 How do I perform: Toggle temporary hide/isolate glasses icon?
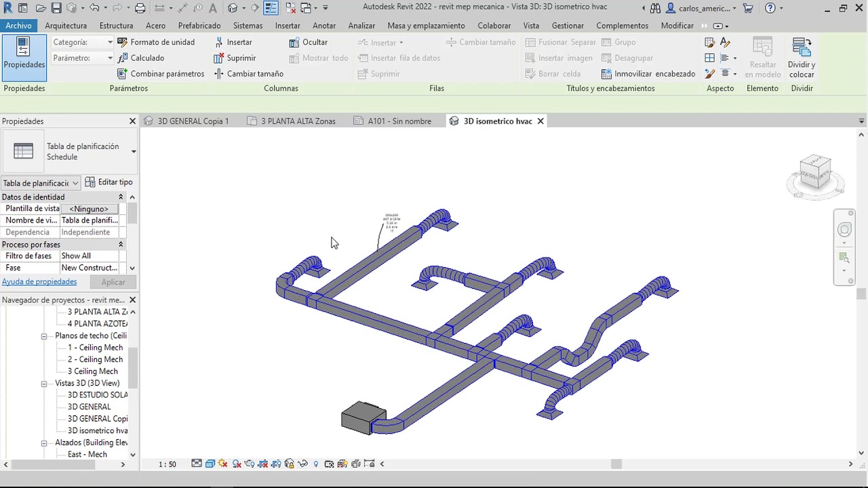[303, 464]
